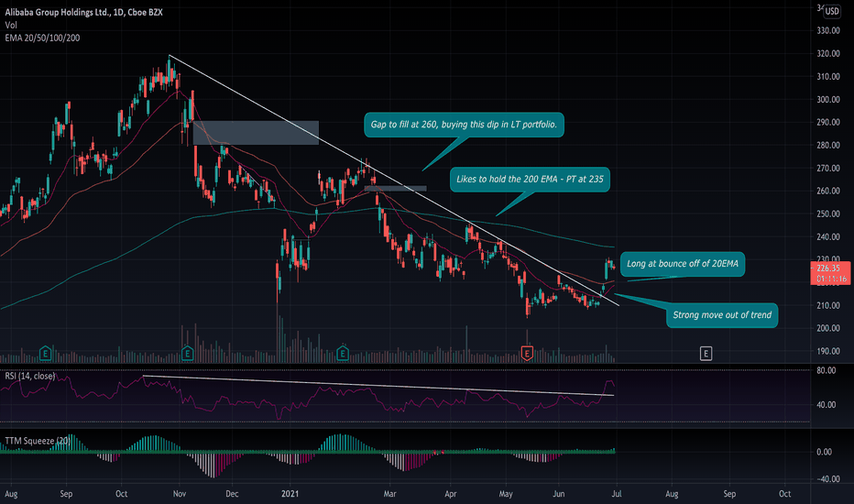The width and height of the screenshot is (854, 504).
Task: Click the 210.00 price axis label
Action: coord(827,306)
